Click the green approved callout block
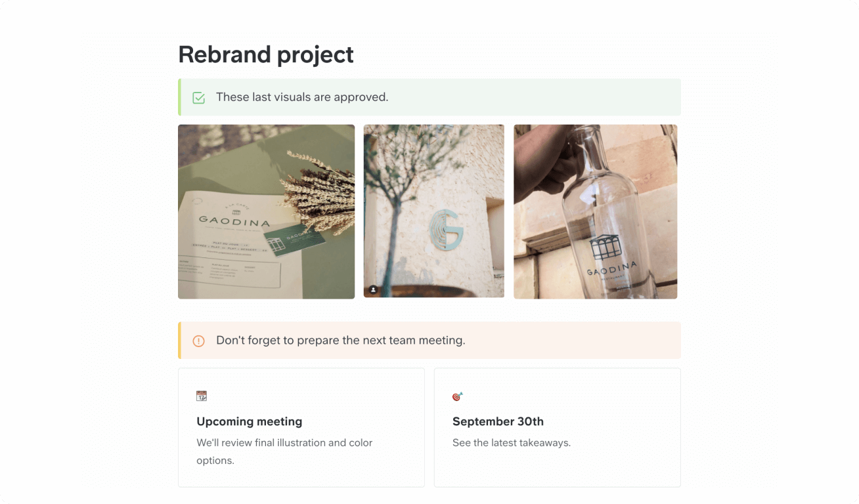This screenshot has height=504, width=859. (x=429, y=97)
